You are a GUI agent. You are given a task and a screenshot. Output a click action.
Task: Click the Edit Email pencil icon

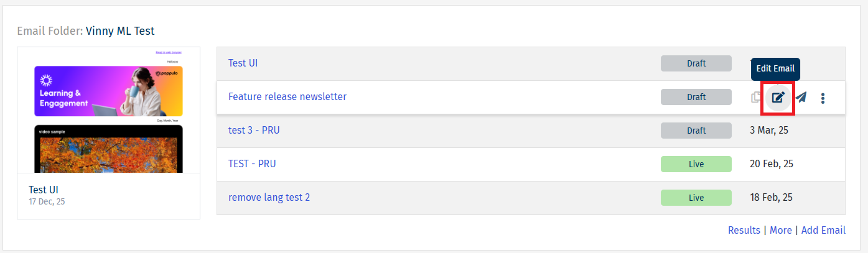pos(778,98)
